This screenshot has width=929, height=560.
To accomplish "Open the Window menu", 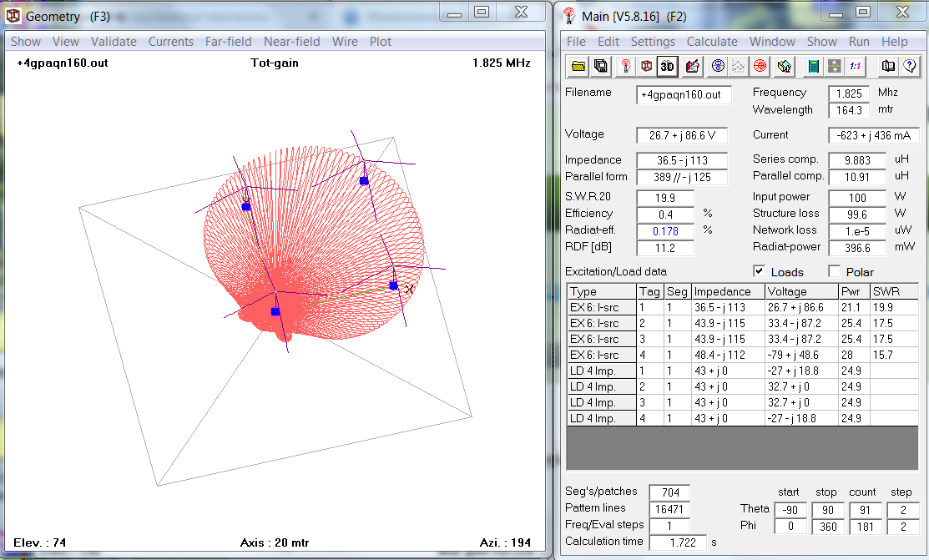I will [772, 42].
